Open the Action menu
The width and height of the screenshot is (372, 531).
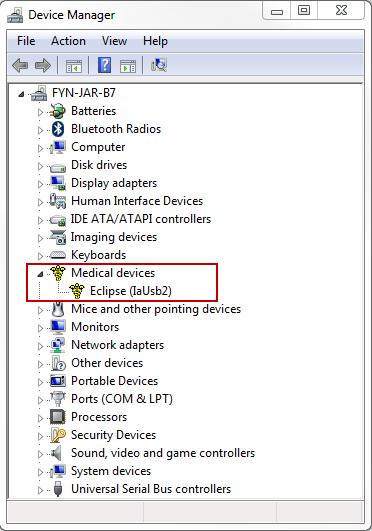coord(68,41)
